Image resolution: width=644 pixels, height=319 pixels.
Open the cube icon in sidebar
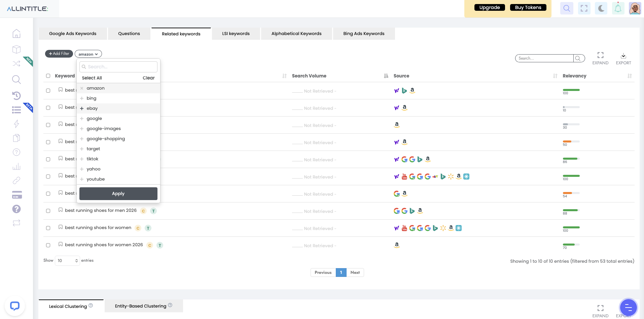[16, 49]
